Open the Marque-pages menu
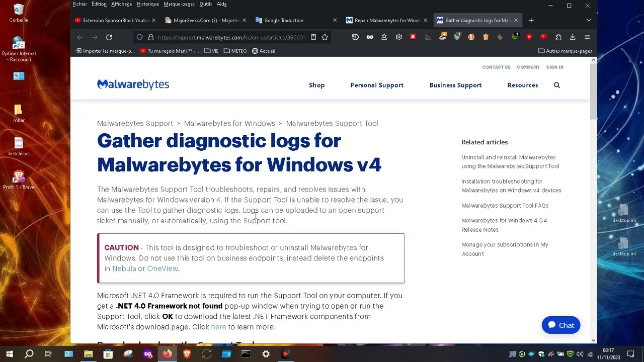Viewport: 644px width, 362px height. 179,4
